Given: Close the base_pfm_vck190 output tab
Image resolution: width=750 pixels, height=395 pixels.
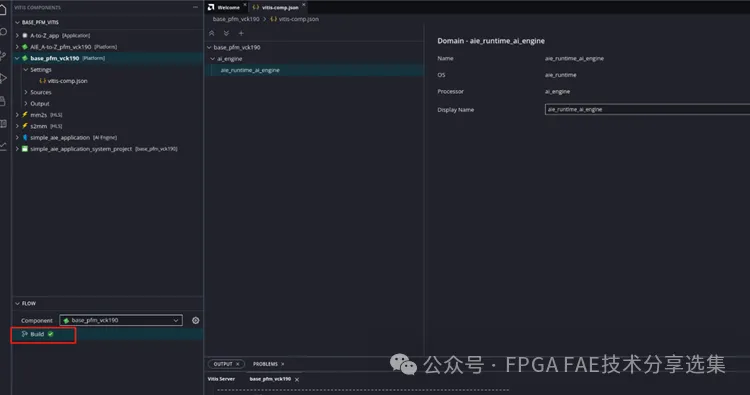Looking at the screenshot, I should pos(297,380).
